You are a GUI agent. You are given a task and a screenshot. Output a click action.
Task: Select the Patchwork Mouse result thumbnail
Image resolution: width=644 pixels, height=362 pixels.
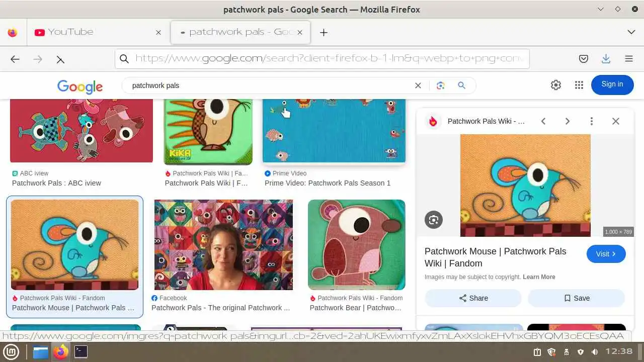[74, 245]
